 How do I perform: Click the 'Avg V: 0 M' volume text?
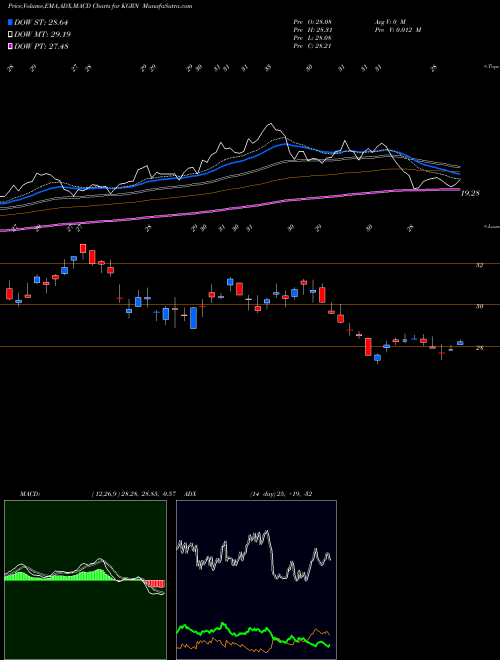(389, 22)
